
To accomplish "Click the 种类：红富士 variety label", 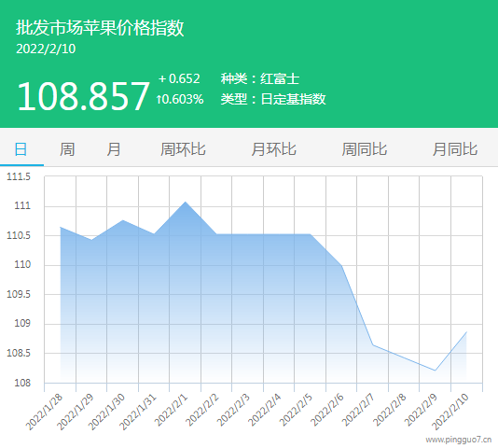I will [260, 78].
